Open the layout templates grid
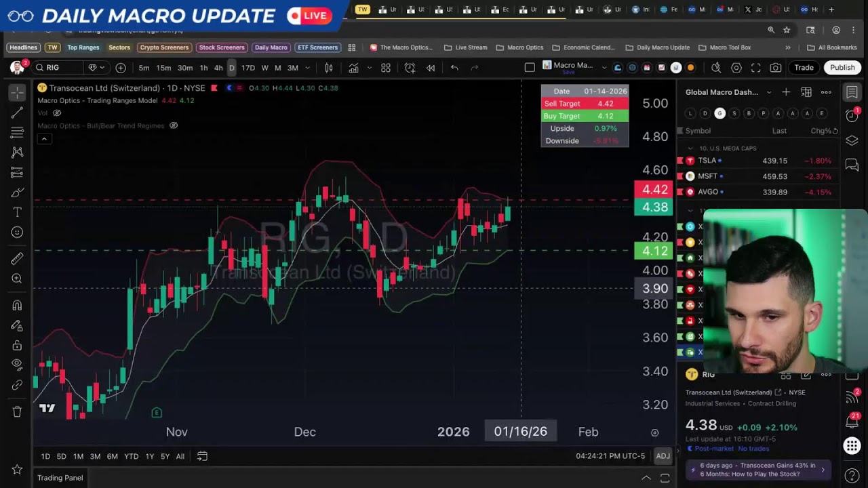The height and width of the screenshot is (488, 868). click(x=385, y=68)
